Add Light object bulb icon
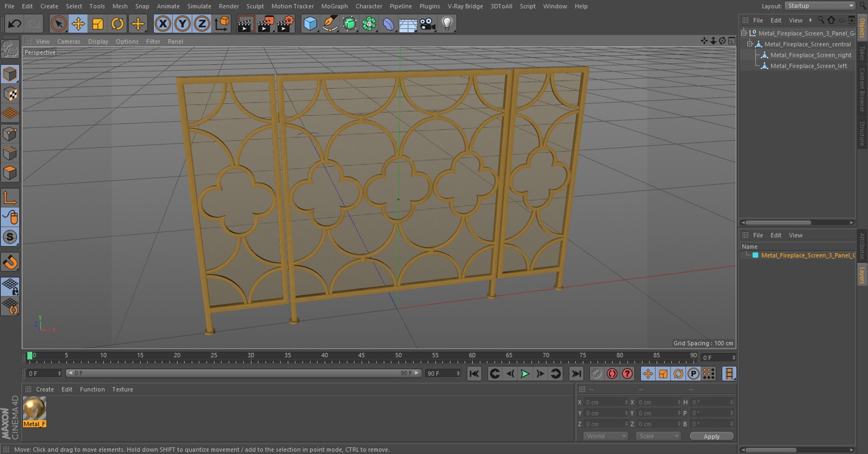 point(447,24)
